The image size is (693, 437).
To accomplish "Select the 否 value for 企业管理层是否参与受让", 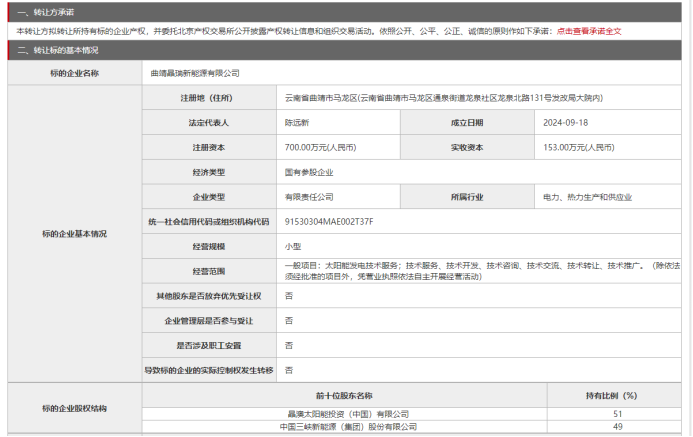I will coord(289,321).
